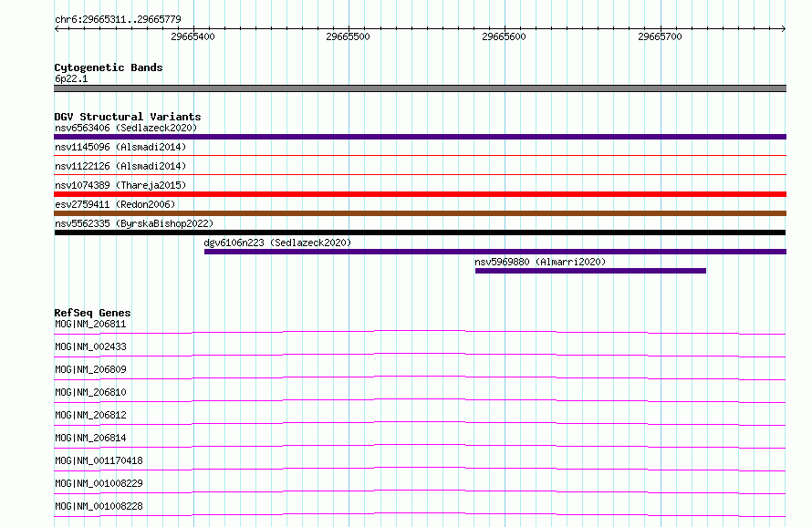
Task: Select the Cytogenetic Bands track title
Action: [109, 67]
